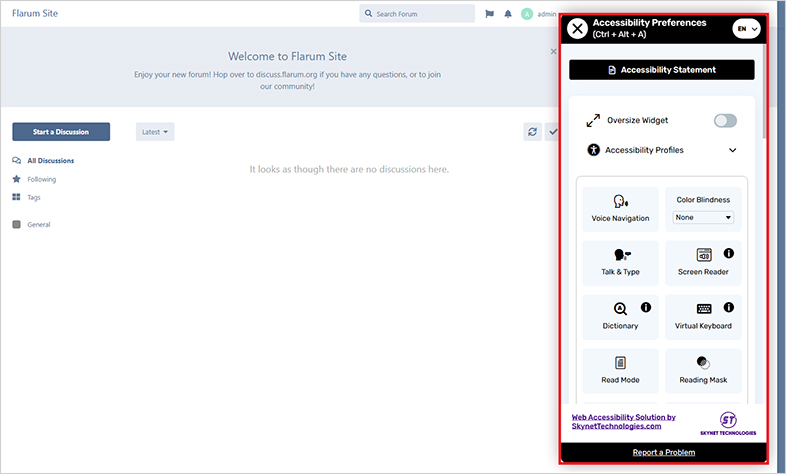Click the Tags grid icon
This screenshot has height=474, width=786.
point(17,197)
